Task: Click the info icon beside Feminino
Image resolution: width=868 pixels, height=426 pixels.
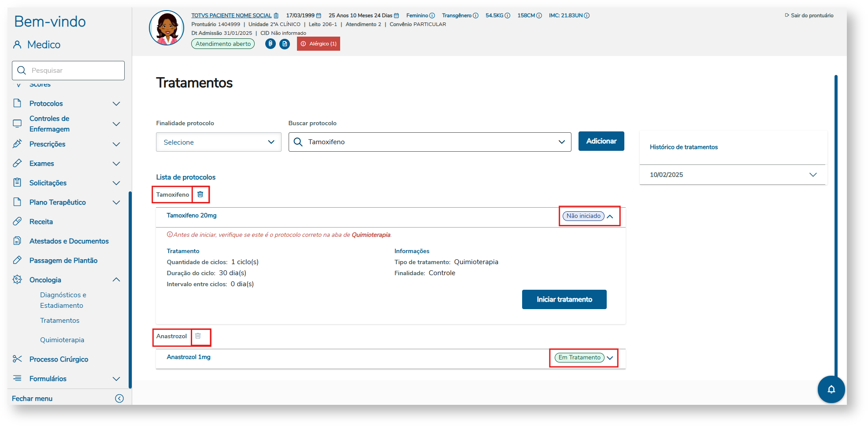Action: click(x=432, y=15)
